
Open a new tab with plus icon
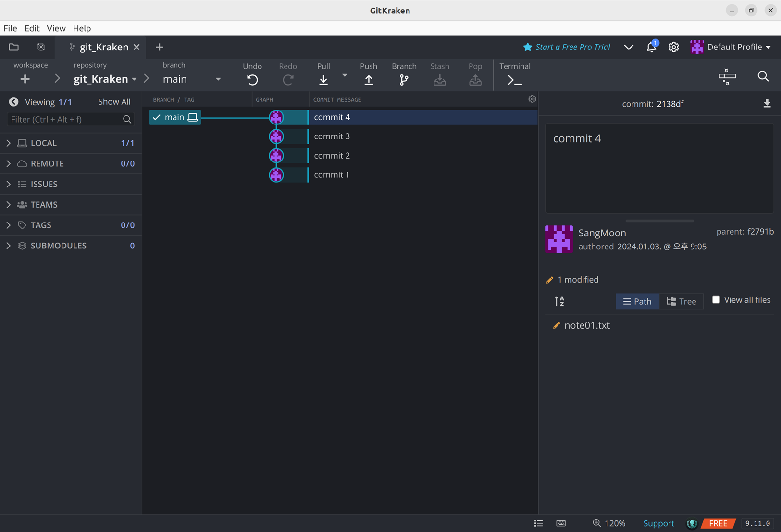pyautogui.click(x=160, y=47)
